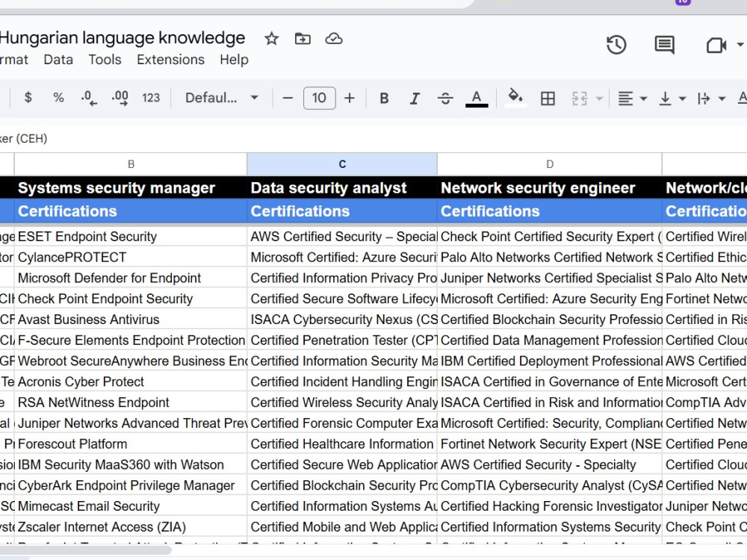
Task: Open the Extensions menu
Action: tap(170, 60)
